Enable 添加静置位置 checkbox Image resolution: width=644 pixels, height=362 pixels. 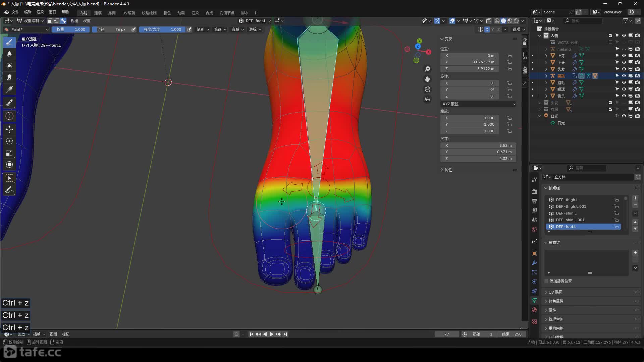click(x=546, y=281)
